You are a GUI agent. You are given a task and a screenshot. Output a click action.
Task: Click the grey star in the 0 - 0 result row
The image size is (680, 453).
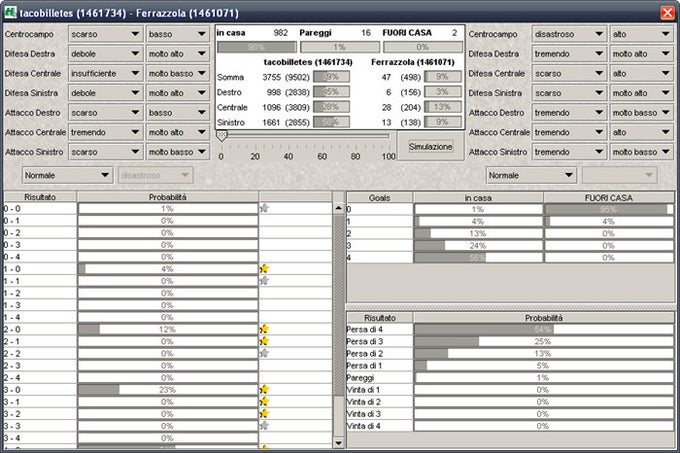[264, 209]
